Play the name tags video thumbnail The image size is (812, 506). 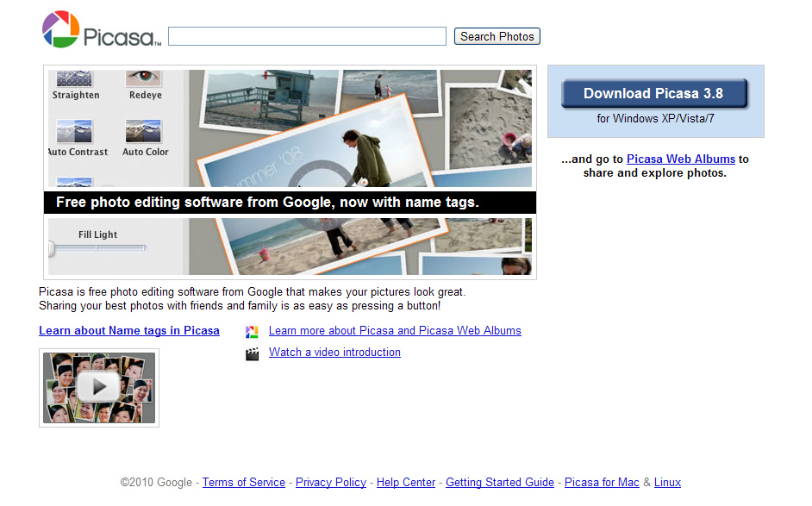point(99,387)
